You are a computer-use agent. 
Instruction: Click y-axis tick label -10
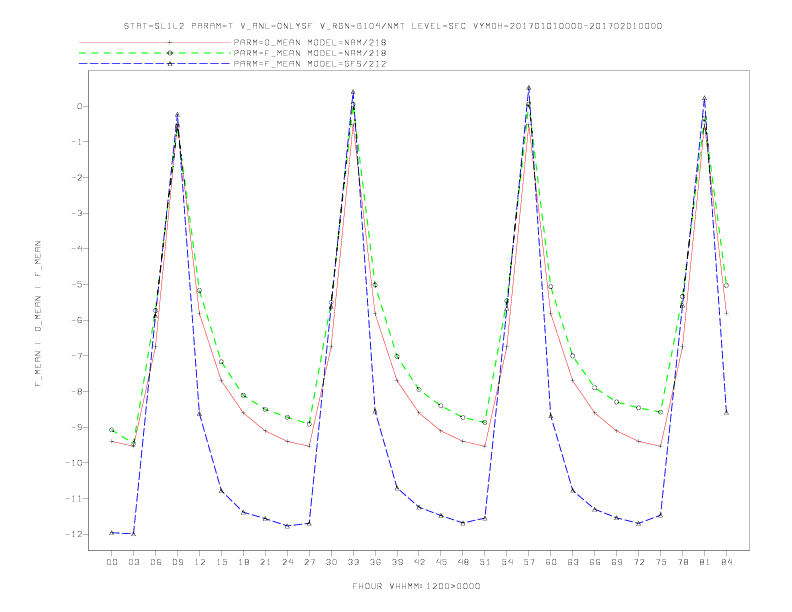[x=74, y=463]
